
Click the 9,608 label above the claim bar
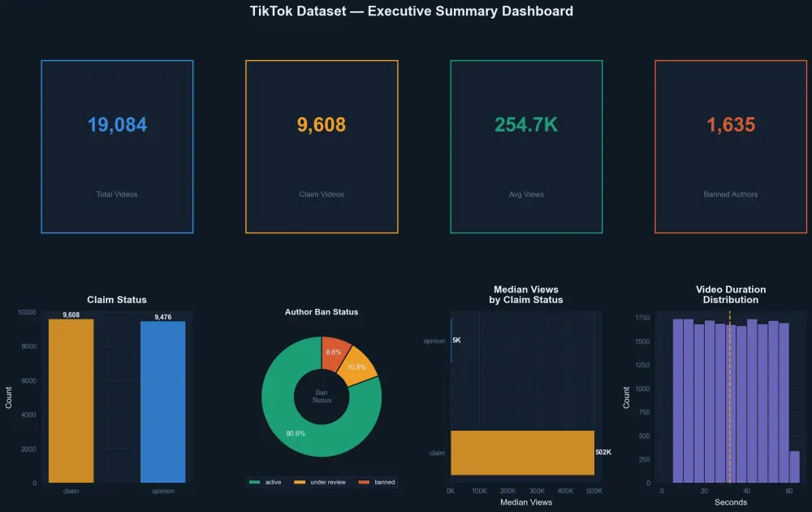coord(71,312)
